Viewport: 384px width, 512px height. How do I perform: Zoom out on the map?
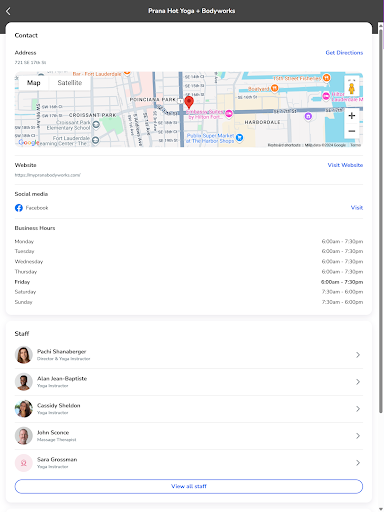tap(351, 131)
